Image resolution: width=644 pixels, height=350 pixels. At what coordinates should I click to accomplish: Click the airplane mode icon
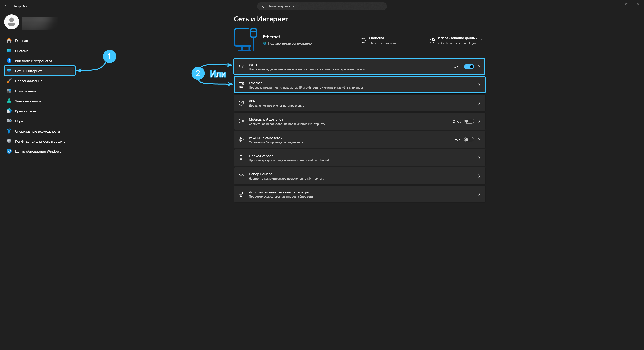[x=241, y=140]
